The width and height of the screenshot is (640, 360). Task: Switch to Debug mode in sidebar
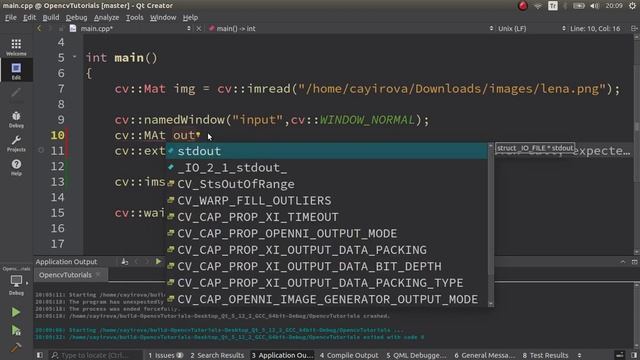click(16, 119)
